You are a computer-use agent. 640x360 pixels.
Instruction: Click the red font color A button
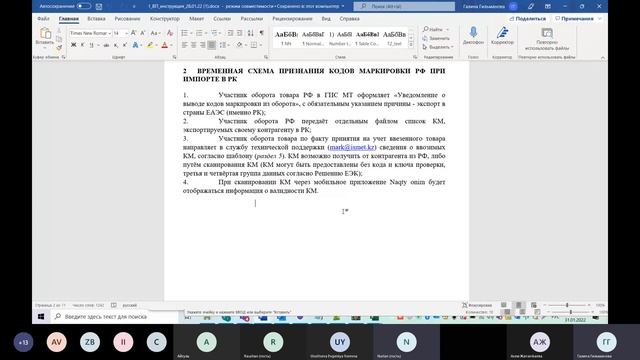coord(165,45)
